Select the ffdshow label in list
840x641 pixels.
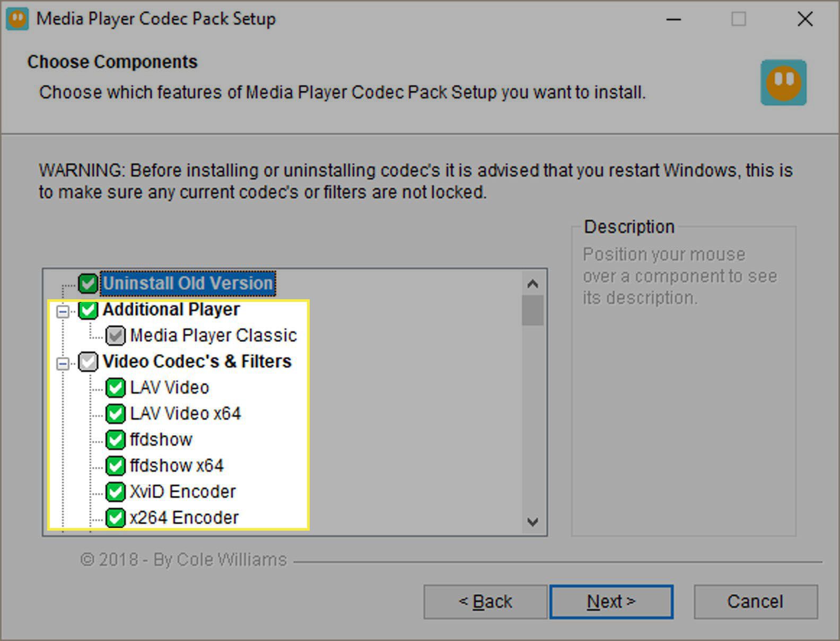pyautogui.click(x=161, y=439)
